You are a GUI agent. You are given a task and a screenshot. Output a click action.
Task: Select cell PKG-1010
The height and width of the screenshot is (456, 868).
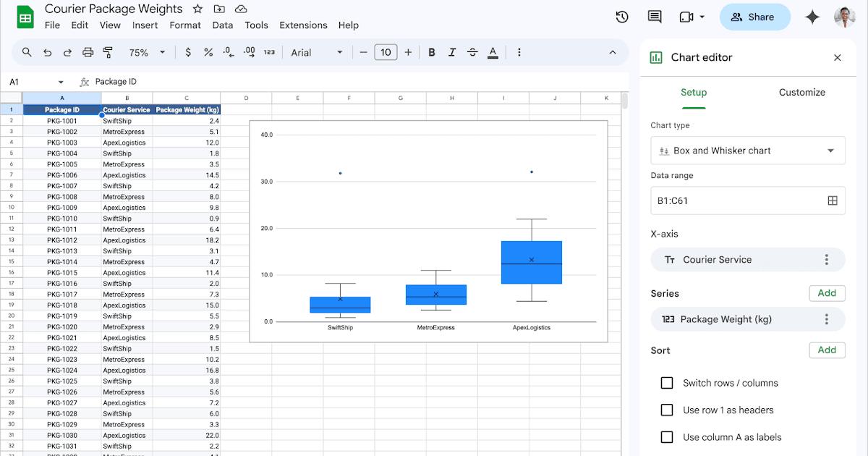click(x=62, y=219)
